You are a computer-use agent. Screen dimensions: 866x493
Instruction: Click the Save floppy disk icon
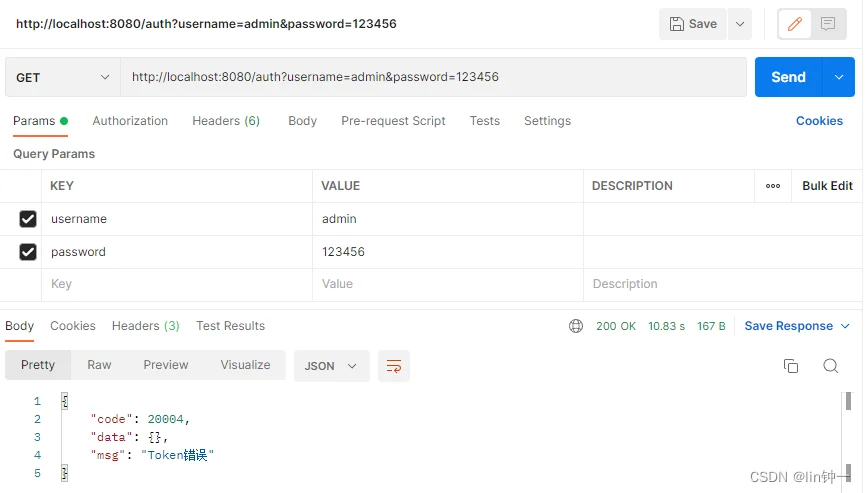tap(677, 24)
